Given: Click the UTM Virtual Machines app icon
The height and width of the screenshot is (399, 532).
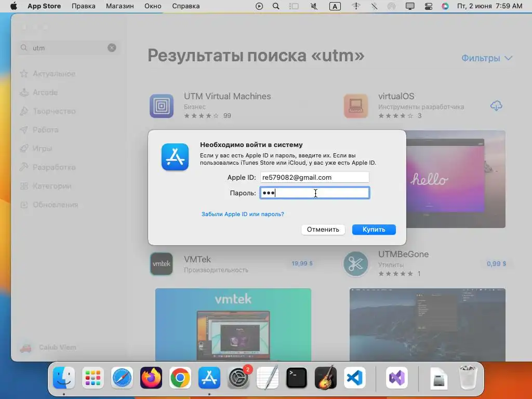Looking at the screenshot, I should pyautogui.click(x=162, y=106).
